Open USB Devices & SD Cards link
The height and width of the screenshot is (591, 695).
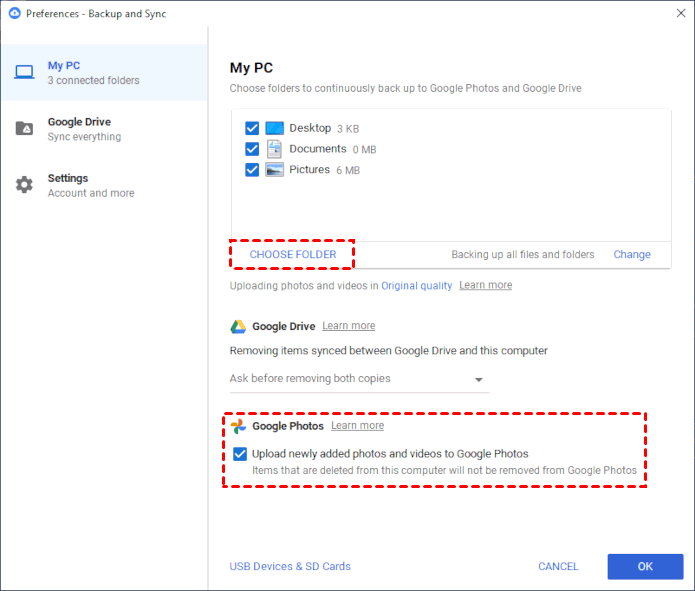point(290,566)
